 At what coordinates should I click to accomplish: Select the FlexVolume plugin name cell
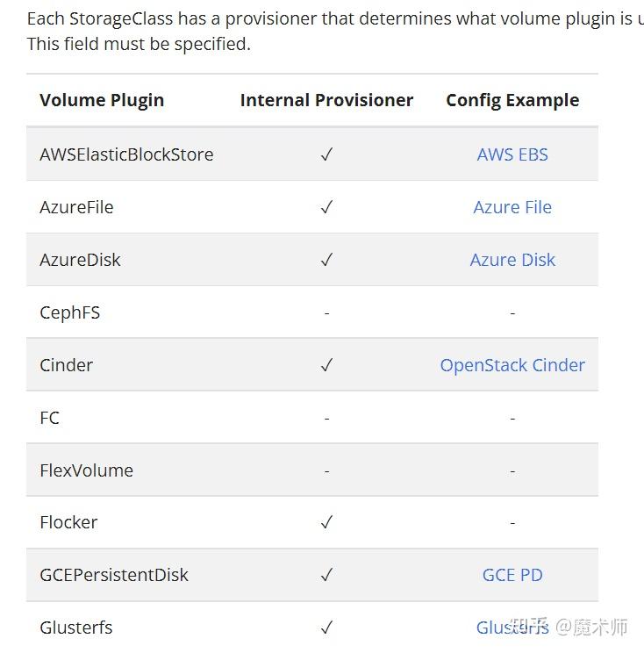(x=86, y=470)
